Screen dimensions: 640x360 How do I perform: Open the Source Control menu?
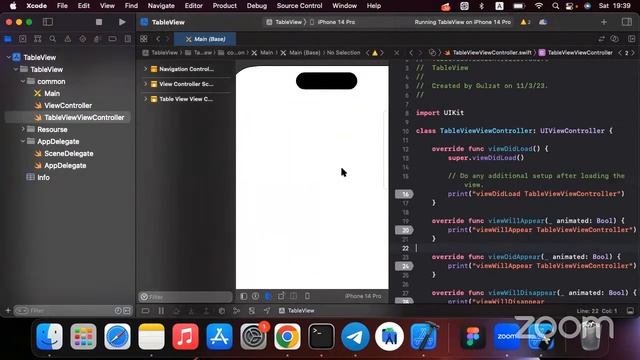(299, 6)
